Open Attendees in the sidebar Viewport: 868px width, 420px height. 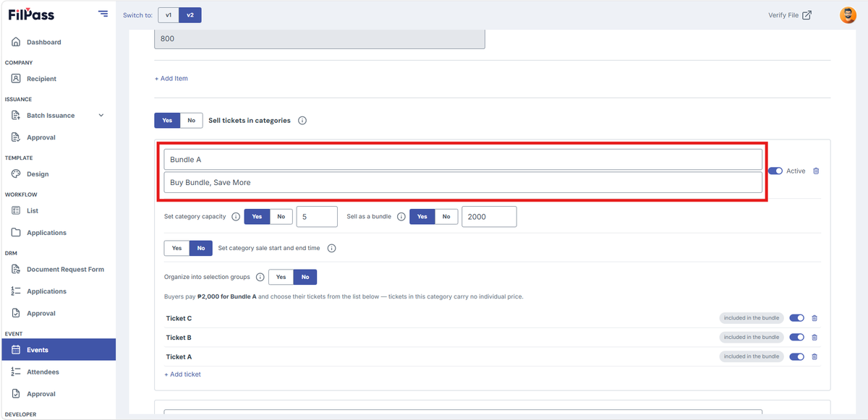pos(43,372)
